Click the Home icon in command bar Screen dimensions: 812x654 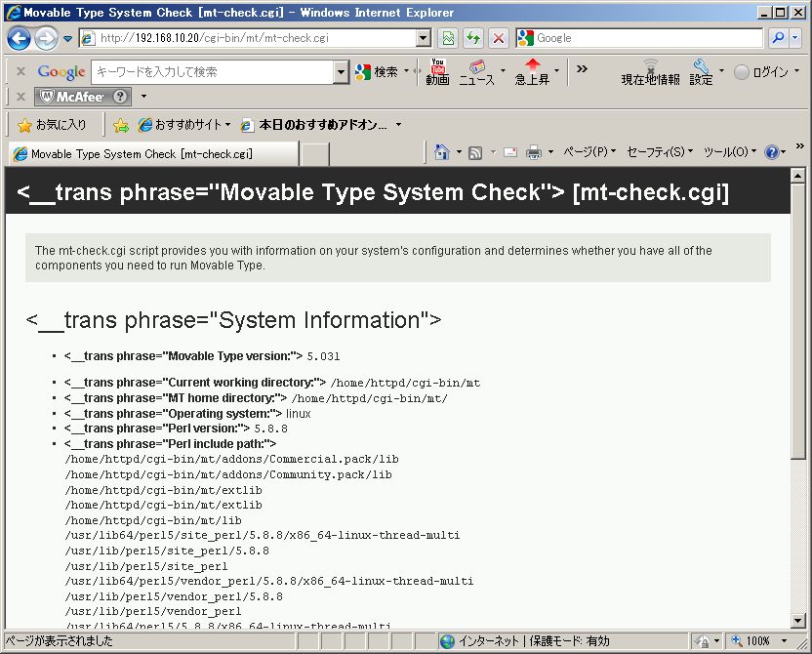(x=442, y=152)
